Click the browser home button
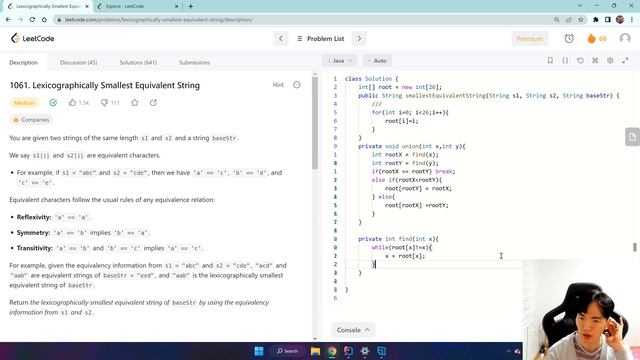 tap(44, 19)
